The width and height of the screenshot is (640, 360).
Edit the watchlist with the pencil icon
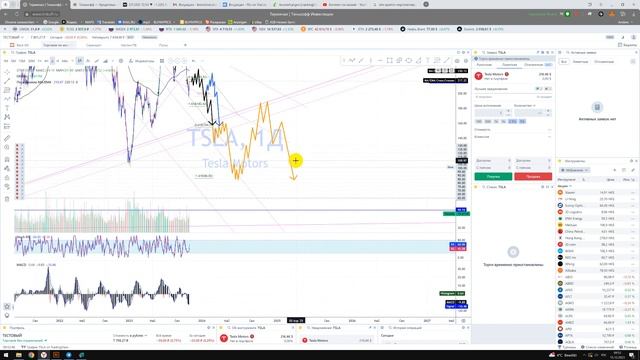pyautogui.click(x=633, y=170)
